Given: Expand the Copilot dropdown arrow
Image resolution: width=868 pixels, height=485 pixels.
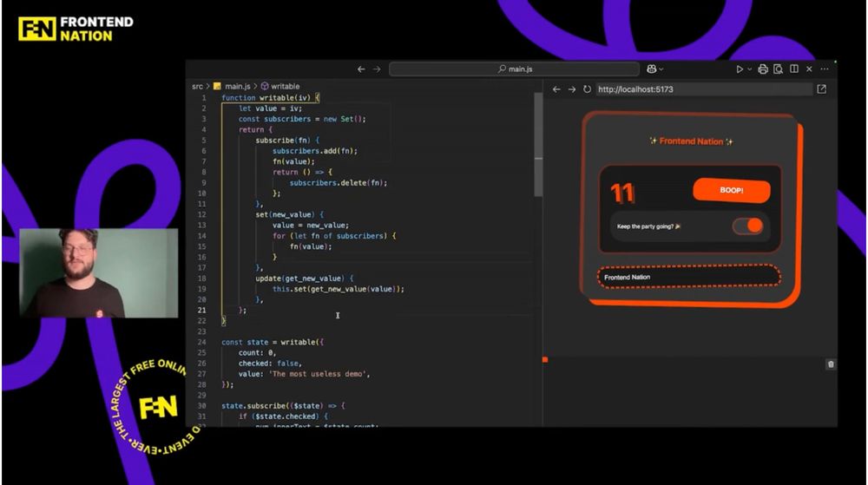Looking at the screenshot, I should point(661,69).
